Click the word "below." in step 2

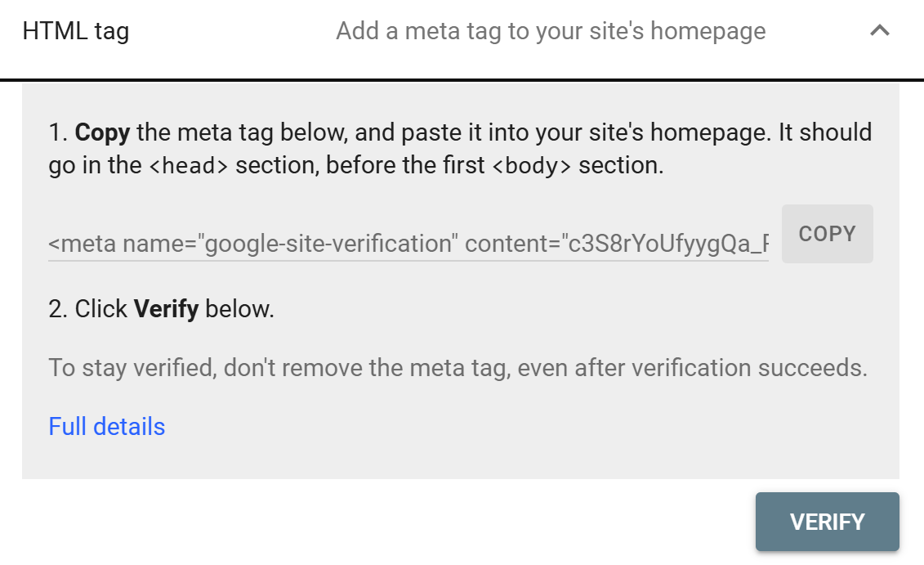tap(239, 309)
